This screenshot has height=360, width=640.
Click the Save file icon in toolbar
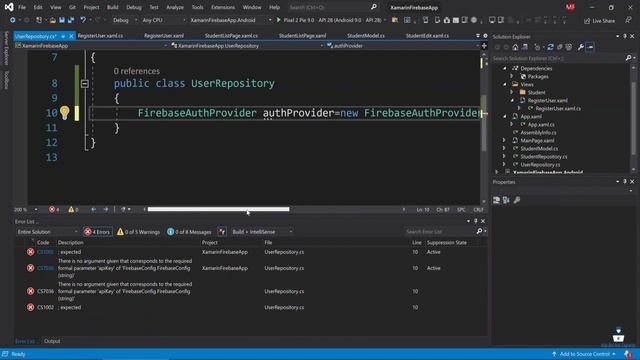click(62, 20)
